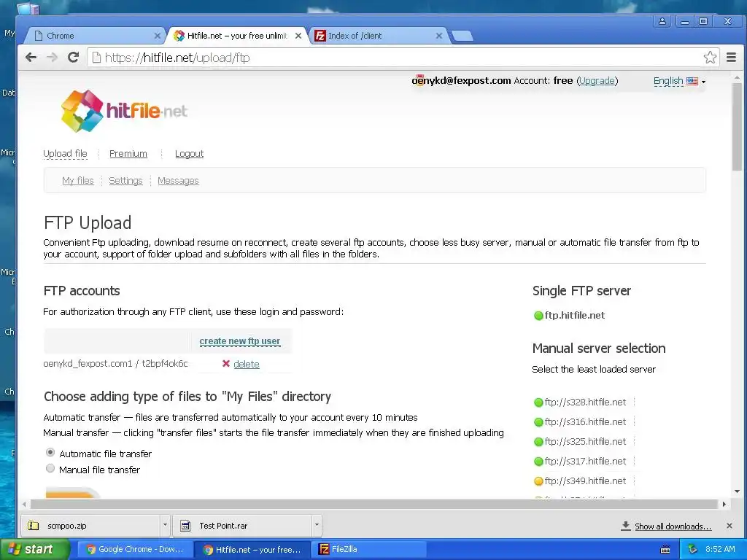Click the browser Forward arrow
Screen dimensions: 747x560
point(52,58)
